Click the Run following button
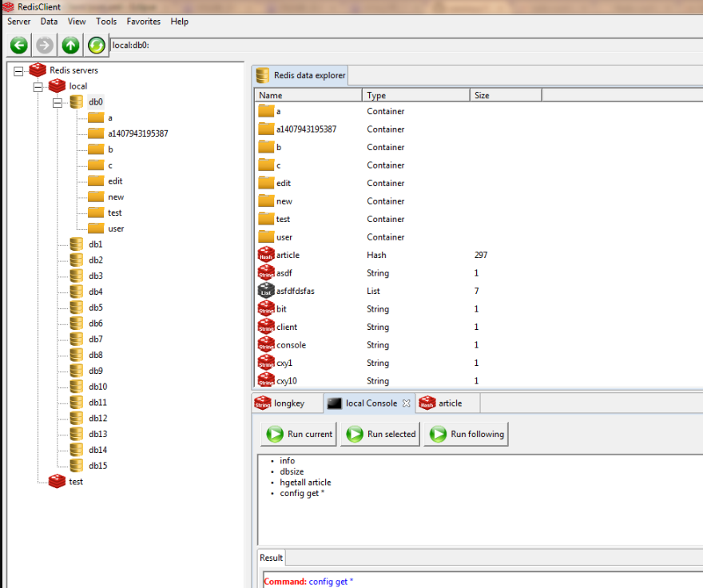Image resolution: width=703 pixels, height=588 pixels. pyautogui.click(x=467, y=434)
